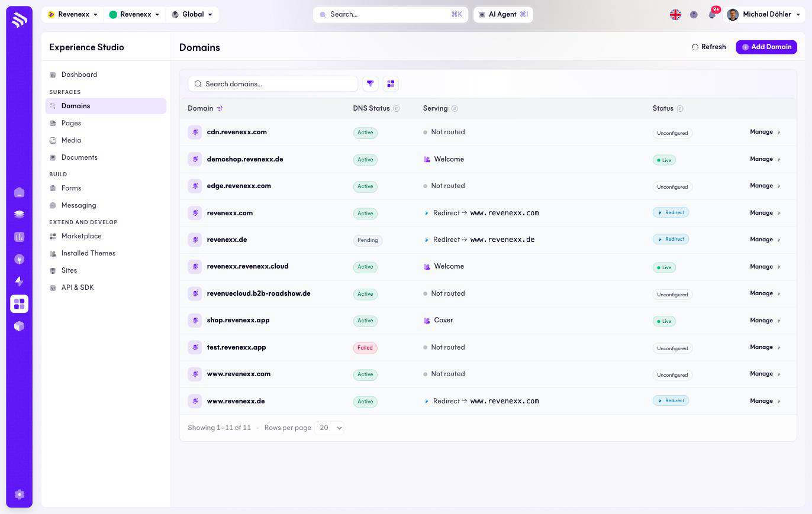Switch to grid view icon
Viewport: 812px width, 514px height.
391,84
